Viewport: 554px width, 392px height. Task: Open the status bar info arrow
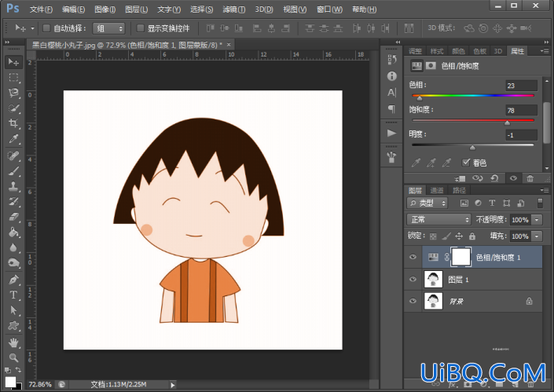click(x=172, y=385)
